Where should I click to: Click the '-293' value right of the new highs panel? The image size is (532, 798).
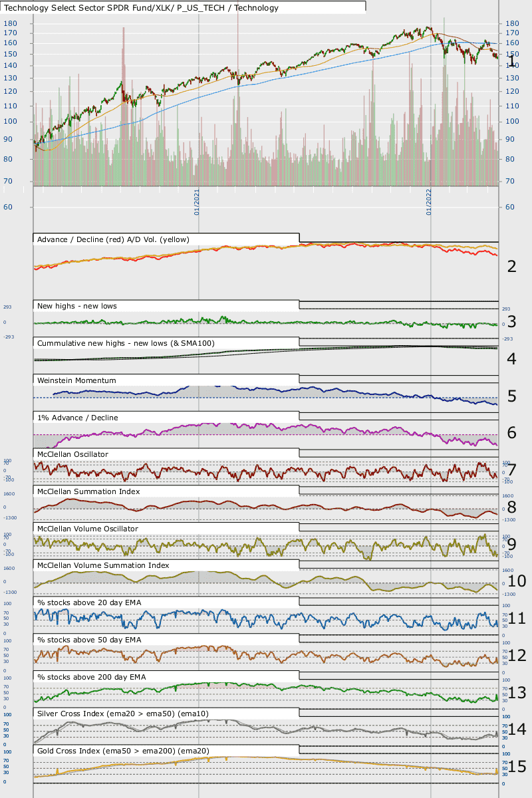(x=506, y=338)
